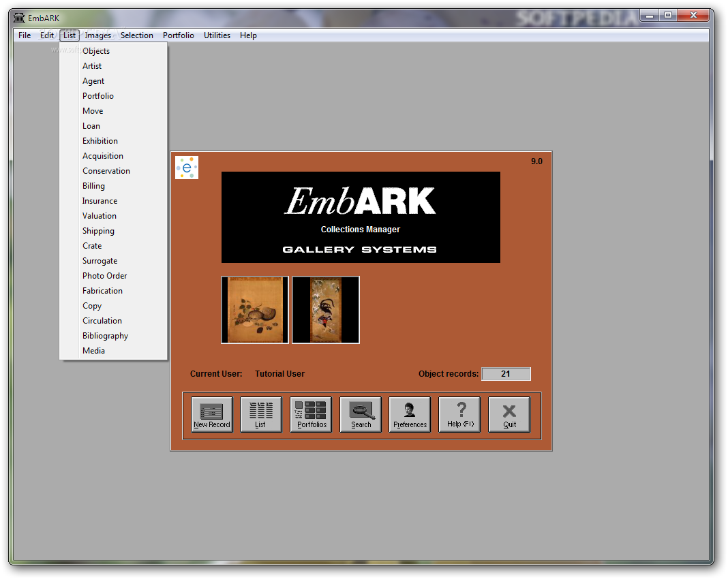This screenshot has width=728, height=579.
Task: Open Help (F1) question mark button
Action: click(x=459, y=414)
